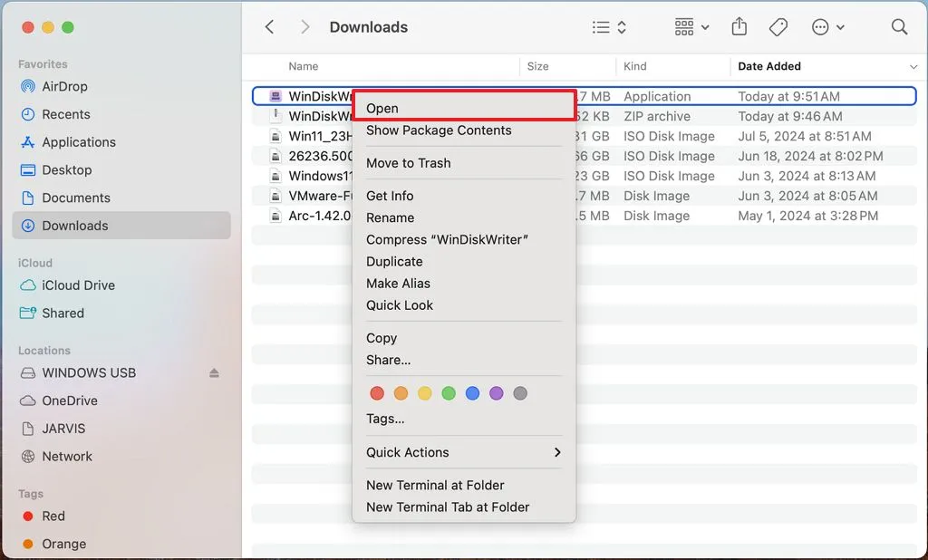Screen dimensions: 928x560
Task: Select Move to Trash in the context menu
Action: pos(409,163)
